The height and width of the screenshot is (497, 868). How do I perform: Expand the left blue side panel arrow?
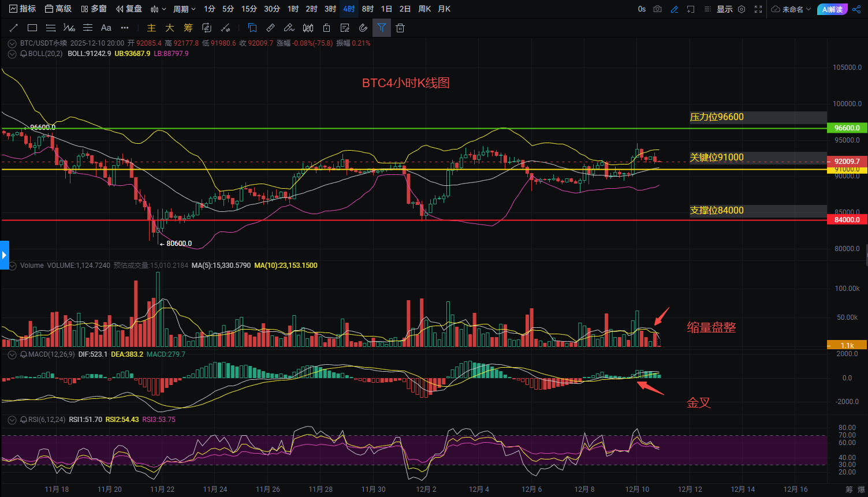coord(5,255)
